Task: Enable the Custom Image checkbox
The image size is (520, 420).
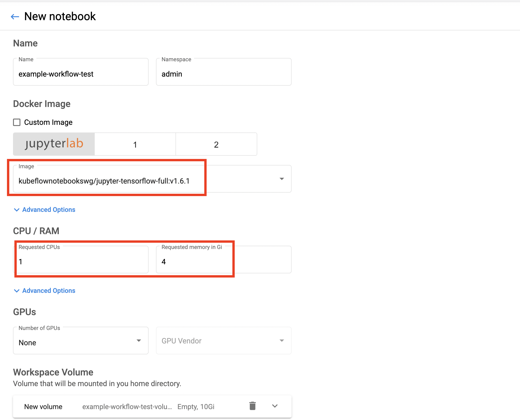Action: tap(17, 122)
